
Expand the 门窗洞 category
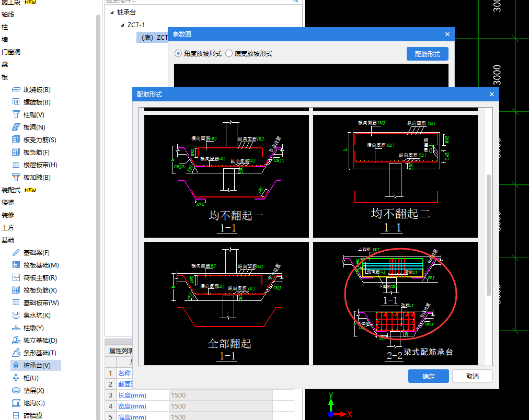coord(11,52)
